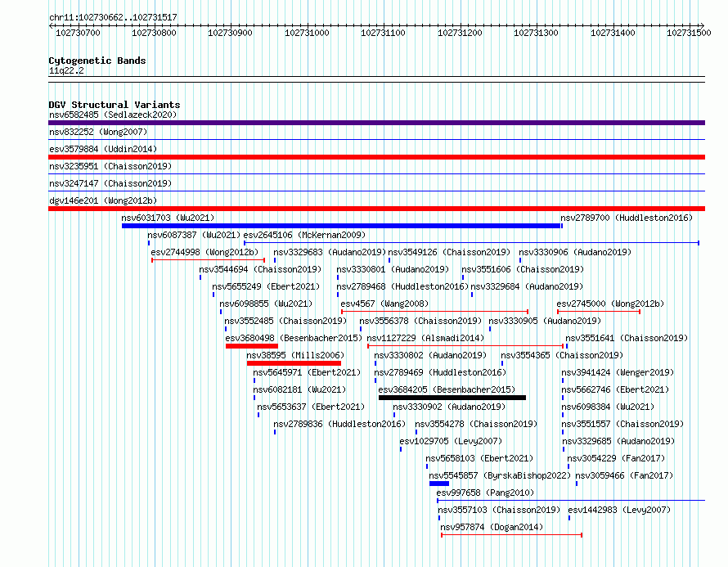This screenshot has height=567, width=728.
Task: Select esv2745000 (Wong2012b) variant
Action: coord(610,304)
